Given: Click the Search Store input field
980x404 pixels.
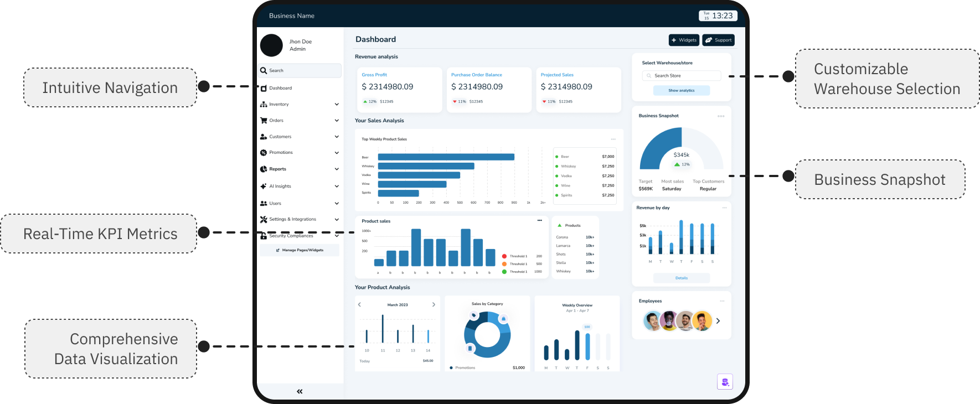Looking at the screenshot, I should (682, 76).
